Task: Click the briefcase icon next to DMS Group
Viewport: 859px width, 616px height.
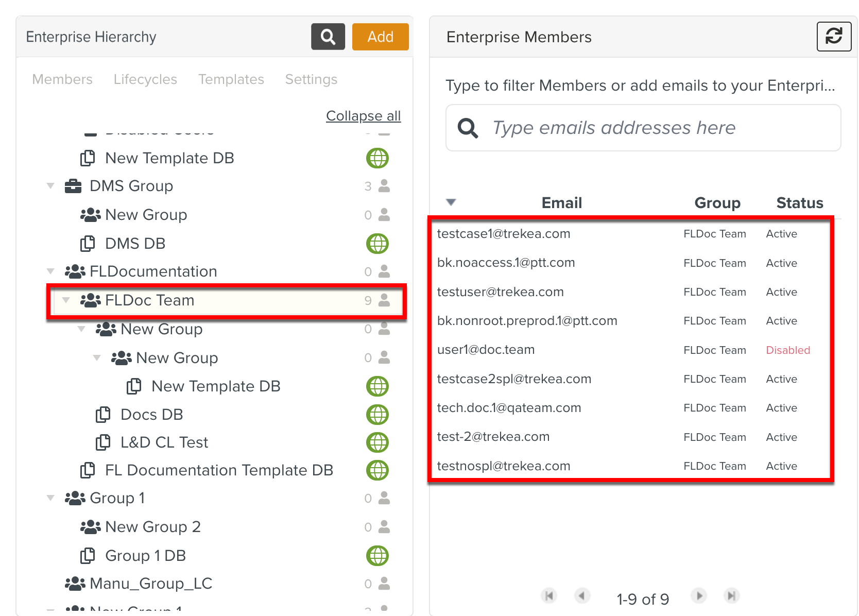Action: click(x=73, y=186)
